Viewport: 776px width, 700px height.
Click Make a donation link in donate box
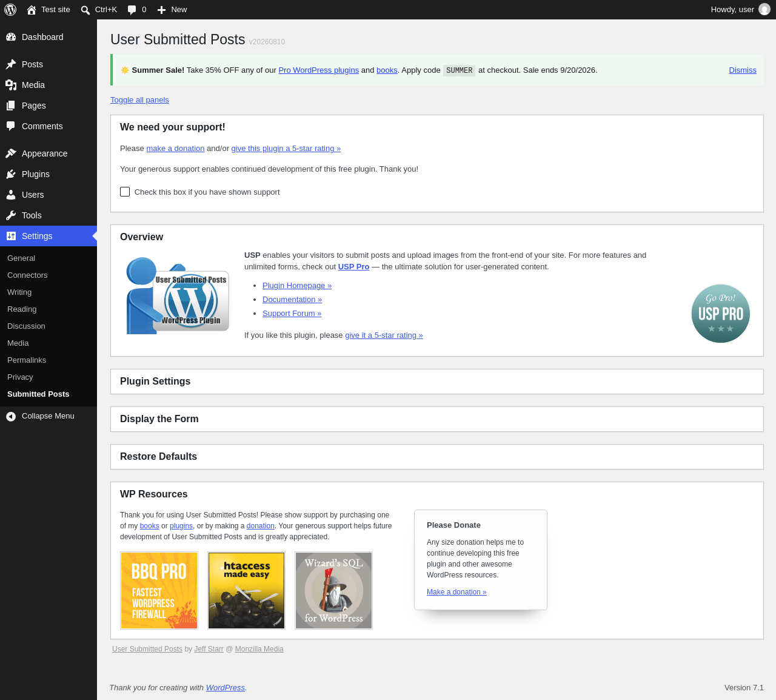[457, 592]
